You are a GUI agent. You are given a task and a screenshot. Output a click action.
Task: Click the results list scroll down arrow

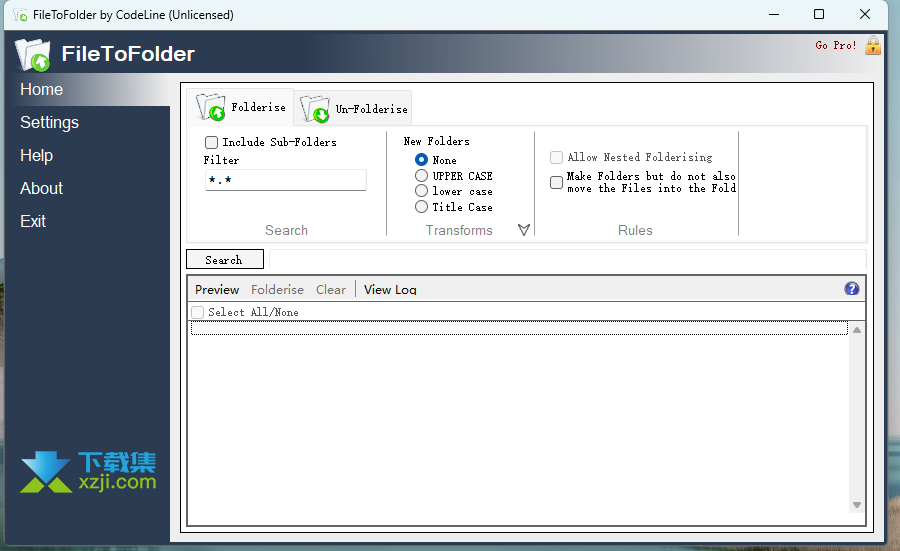[857, 505]
